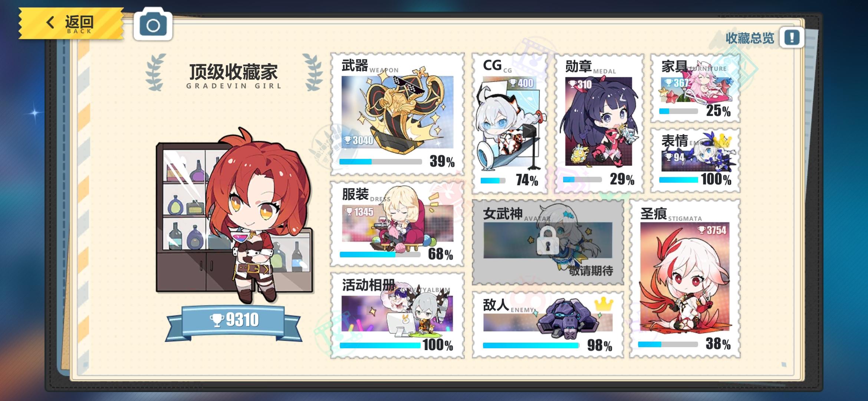
Task: Select the 圣痕 Stigmata collection card
Action: coord(685,278)
